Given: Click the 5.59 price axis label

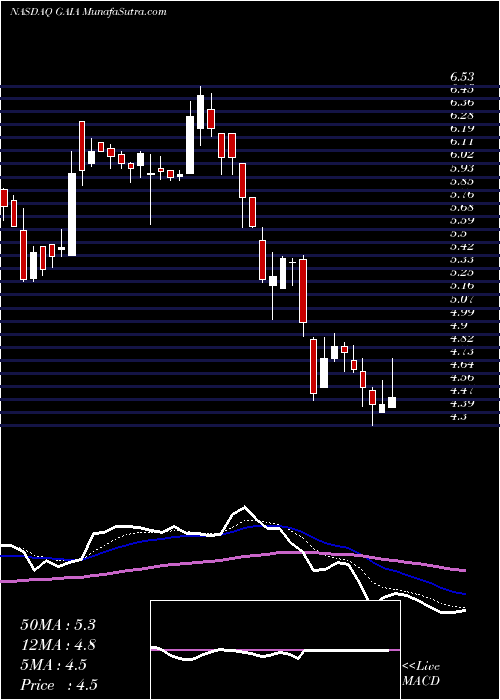Looking at the screenshot, I should [462, 221].
